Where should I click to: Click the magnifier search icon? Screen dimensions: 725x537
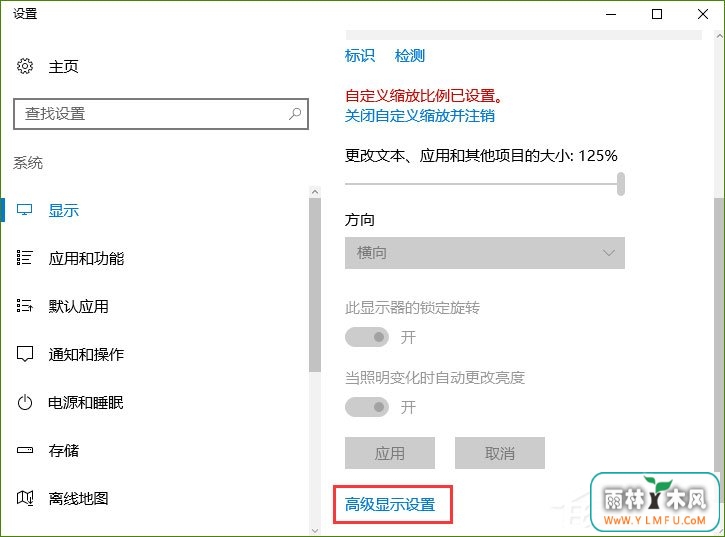(295, 113)
